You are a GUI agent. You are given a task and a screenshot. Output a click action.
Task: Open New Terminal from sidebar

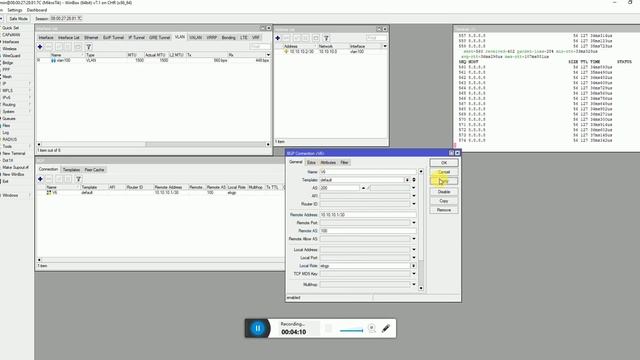click(14, 153)
